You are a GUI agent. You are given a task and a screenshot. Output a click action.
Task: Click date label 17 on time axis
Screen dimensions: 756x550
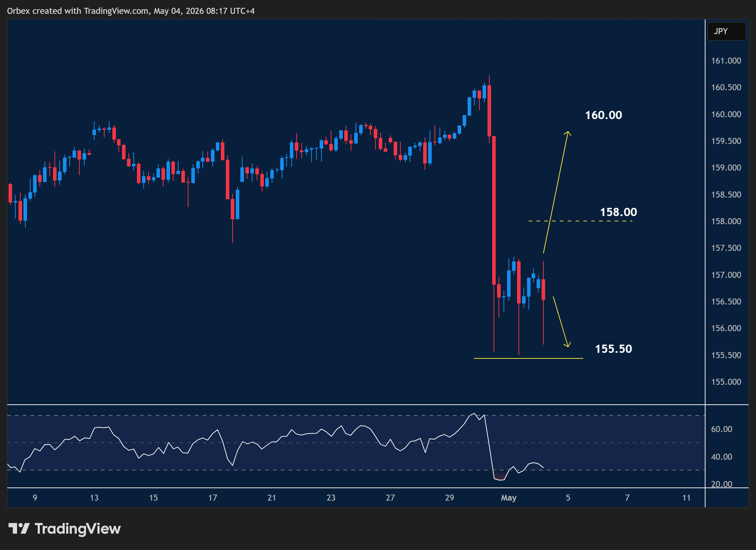click(213, 498)
